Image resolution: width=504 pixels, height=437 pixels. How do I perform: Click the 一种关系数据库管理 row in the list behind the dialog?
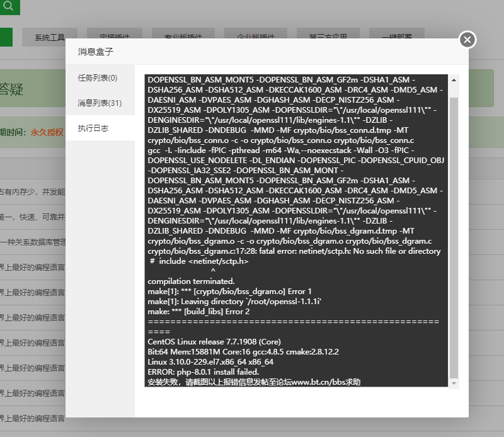point(33,242)
